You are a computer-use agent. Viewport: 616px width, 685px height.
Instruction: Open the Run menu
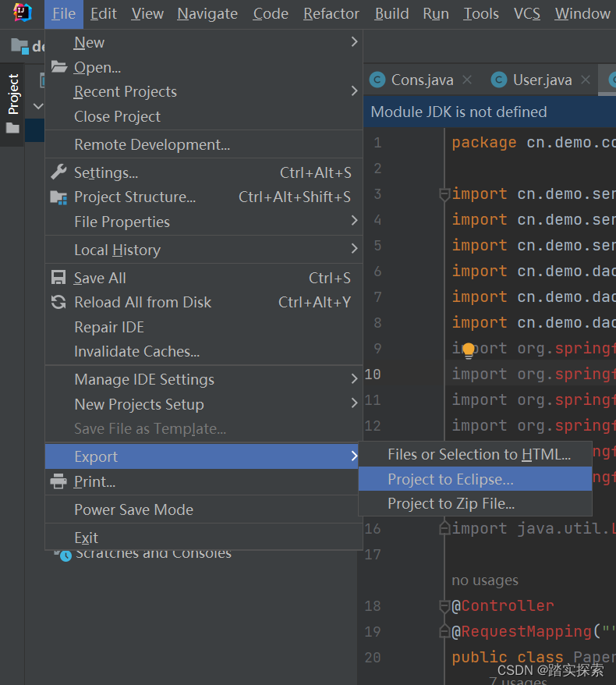436,14
